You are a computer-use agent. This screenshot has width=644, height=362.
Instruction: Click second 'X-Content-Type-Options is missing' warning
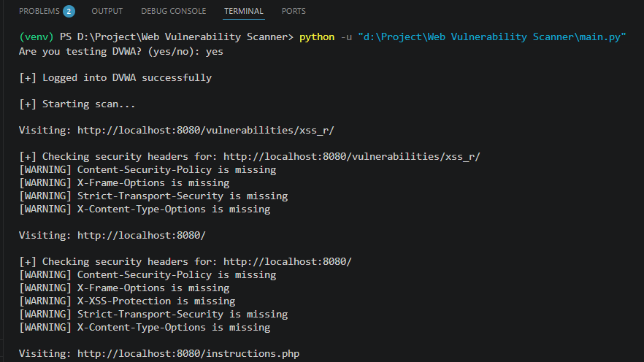pyautogui.click(x=145, y=328)
